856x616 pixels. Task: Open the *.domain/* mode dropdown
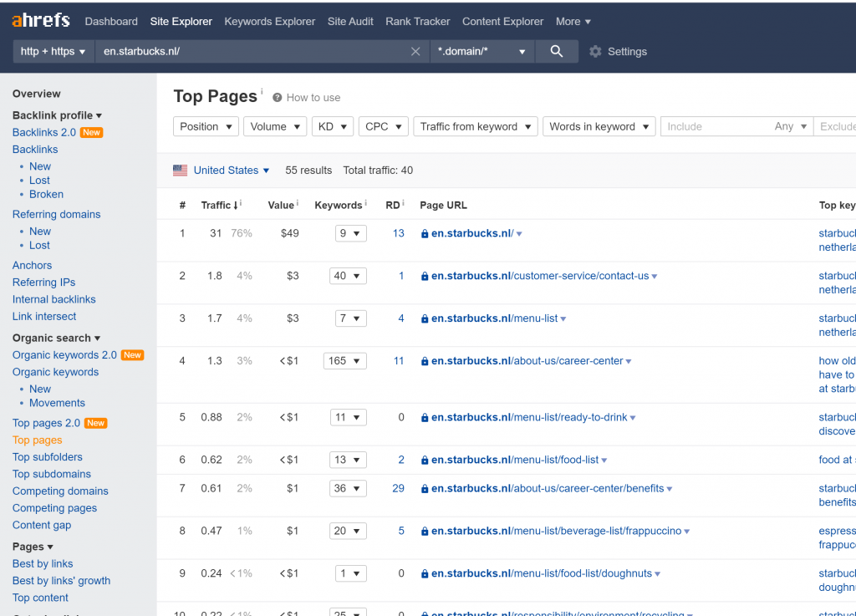[x=481, y=51]
